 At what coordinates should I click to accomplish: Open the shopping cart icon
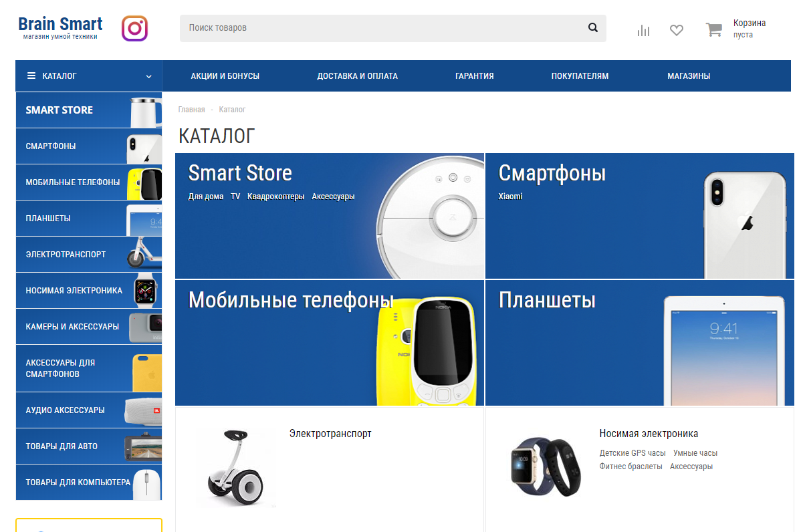(x=714, y=29)
